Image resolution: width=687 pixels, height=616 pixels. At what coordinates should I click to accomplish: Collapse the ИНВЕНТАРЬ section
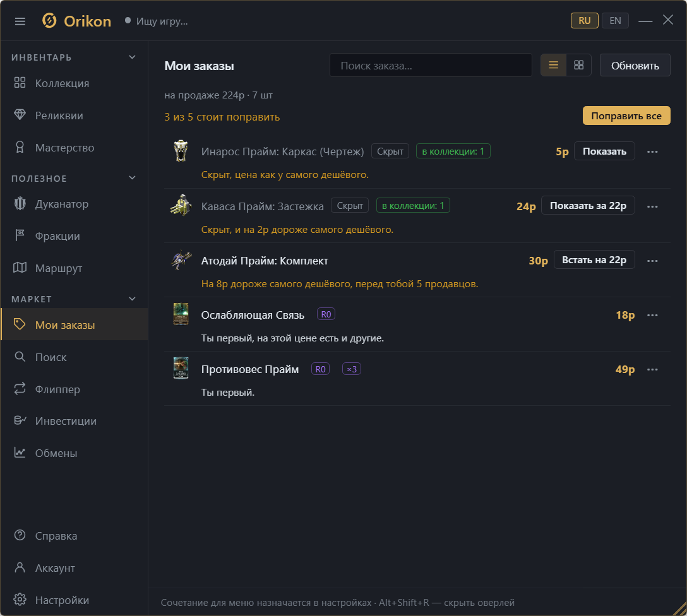click(x=133, y=57)
